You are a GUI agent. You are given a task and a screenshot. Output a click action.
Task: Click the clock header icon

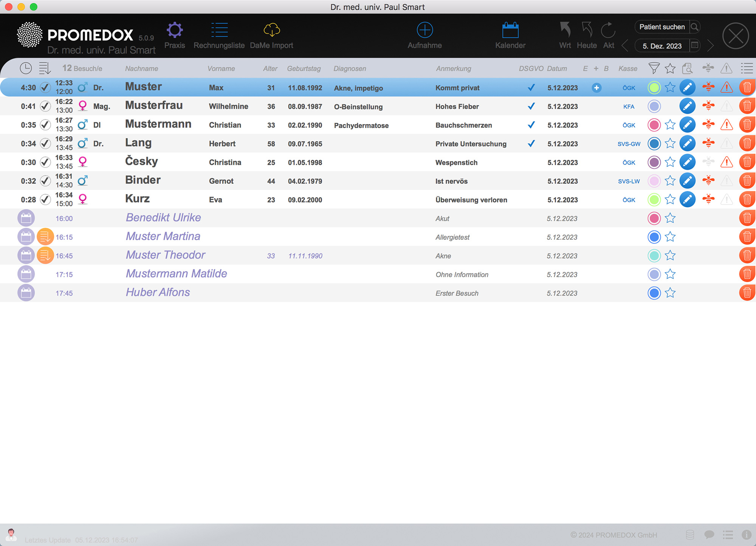click(x=26, y=68)
